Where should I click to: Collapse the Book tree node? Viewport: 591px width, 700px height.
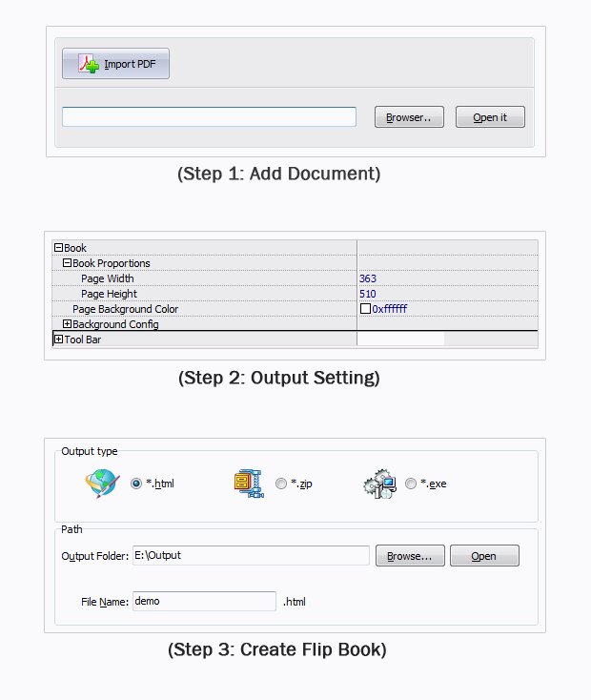click(58, 247)
